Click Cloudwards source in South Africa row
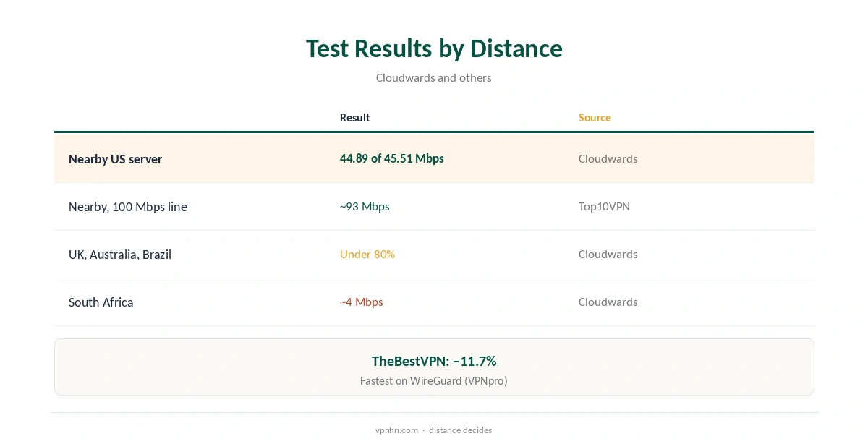This screenshot has height=444, width=868. [608, 302]
